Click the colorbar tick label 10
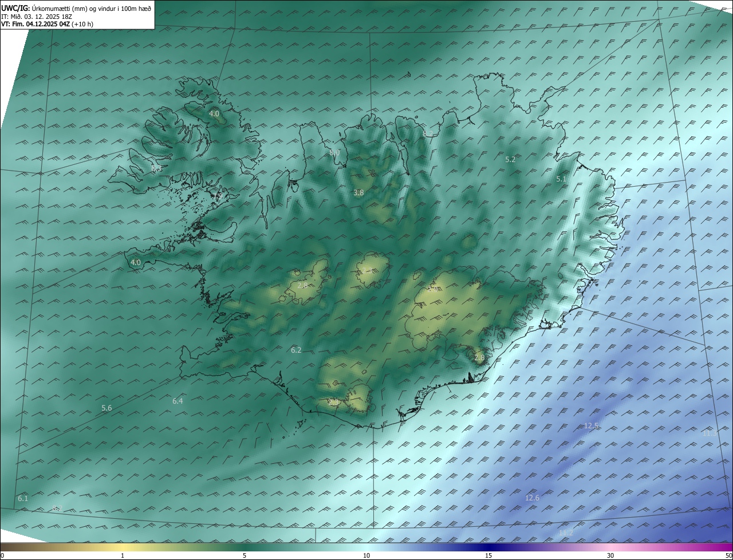 click(x=366, y=555)
